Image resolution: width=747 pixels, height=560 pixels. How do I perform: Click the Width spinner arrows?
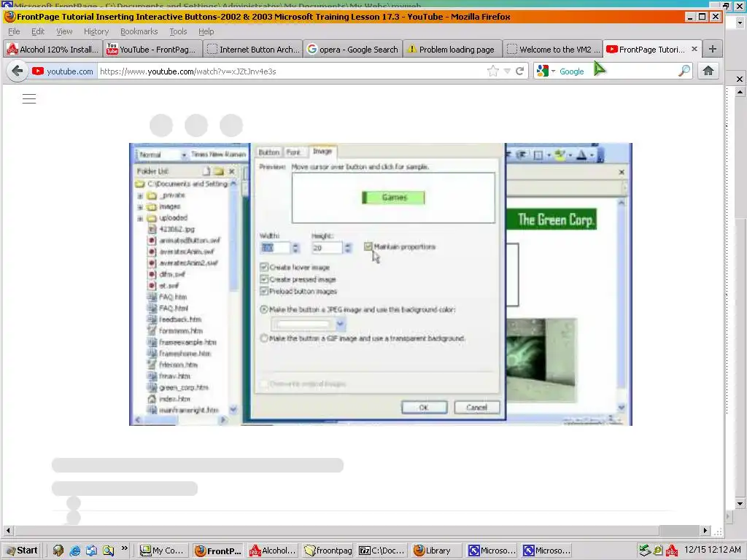[295, 248]
